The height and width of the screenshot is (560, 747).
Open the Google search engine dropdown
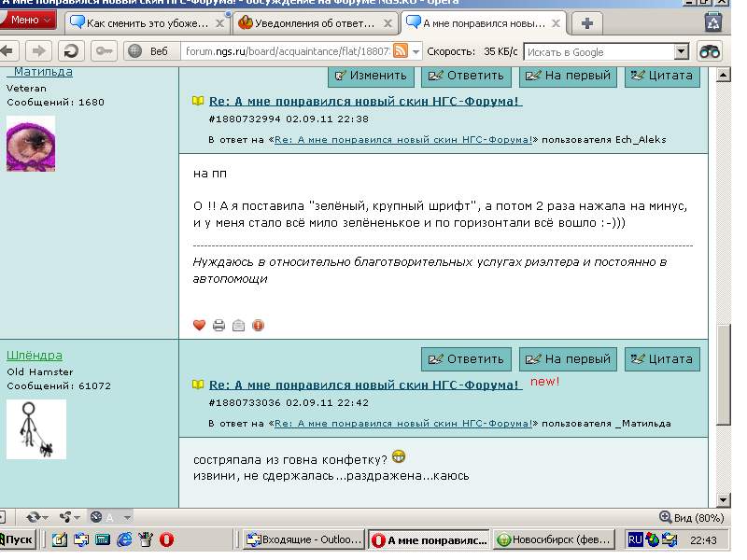click(x=681, y=52)
